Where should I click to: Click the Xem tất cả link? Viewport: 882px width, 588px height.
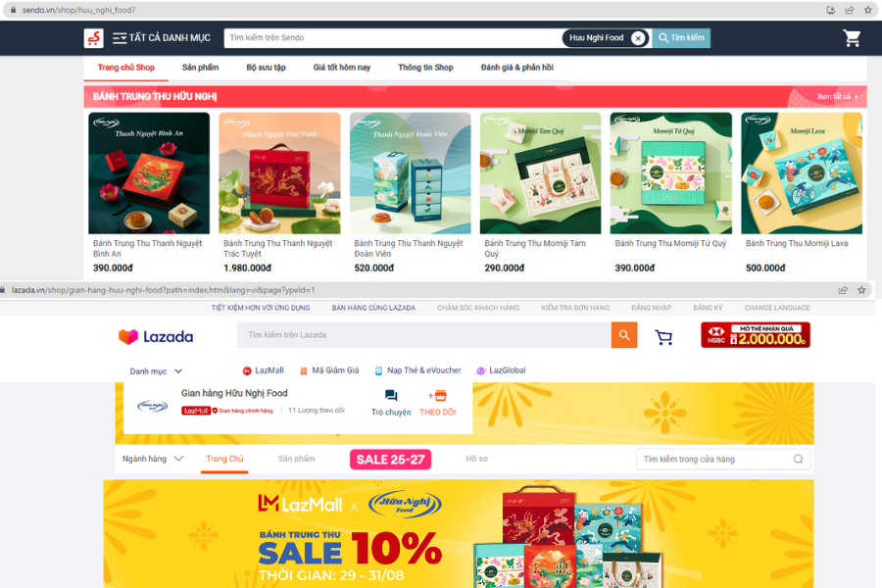[837, 97]
